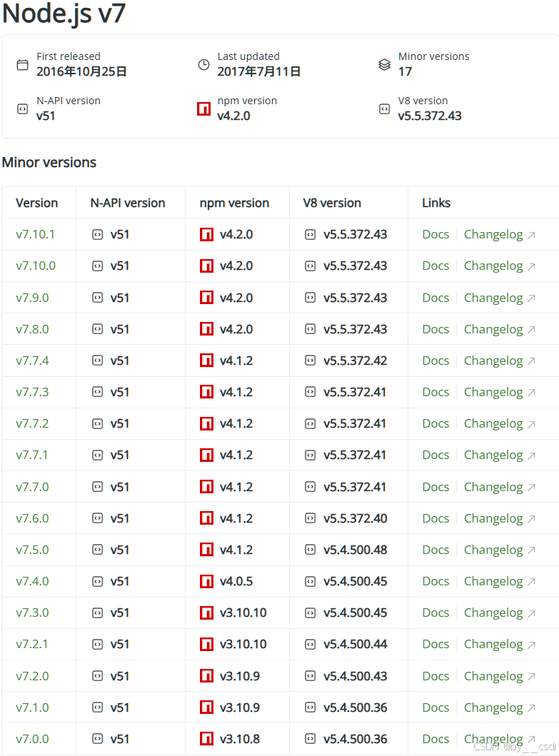This screenshot has width=559, height=756.
Task: Open the Changelog for v7.10.0
Action: pos(493,266)
